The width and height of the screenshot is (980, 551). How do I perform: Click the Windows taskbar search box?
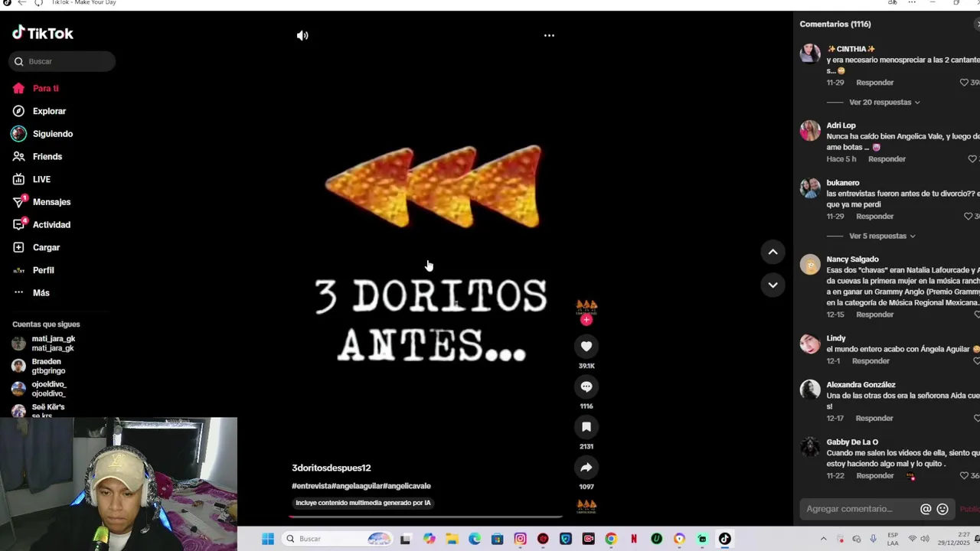point(337,539)
